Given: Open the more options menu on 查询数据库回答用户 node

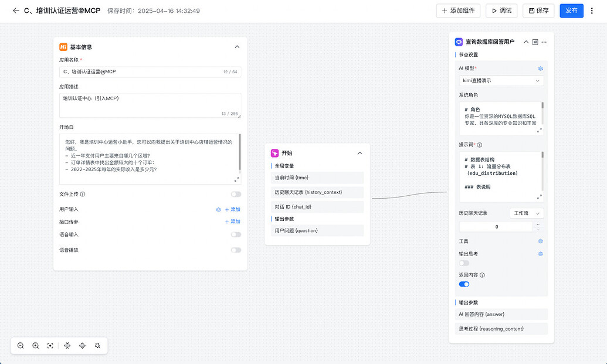Looking at the screenshot, I should point(545,42).
